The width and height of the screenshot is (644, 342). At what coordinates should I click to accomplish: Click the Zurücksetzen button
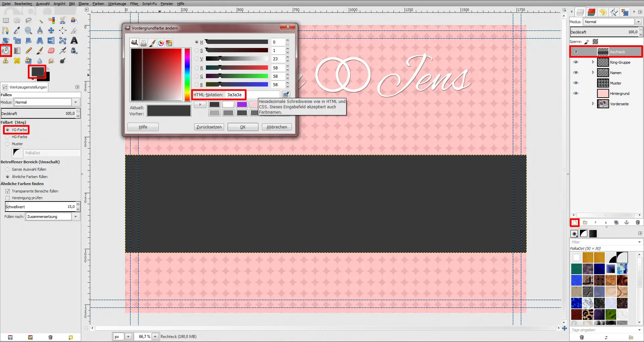[x=209, y=127]
